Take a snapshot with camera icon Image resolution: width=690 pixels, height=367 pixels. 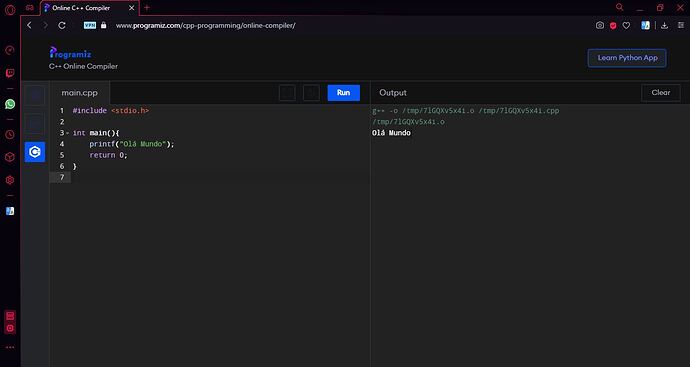[600, 26]
